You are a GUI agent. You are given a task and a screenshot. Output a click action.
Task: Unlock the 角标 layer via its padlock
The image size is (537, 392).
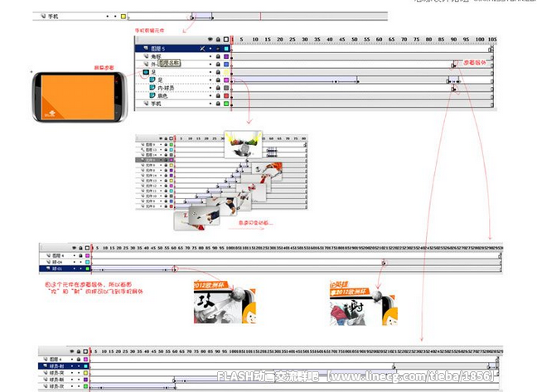point(218,56)
